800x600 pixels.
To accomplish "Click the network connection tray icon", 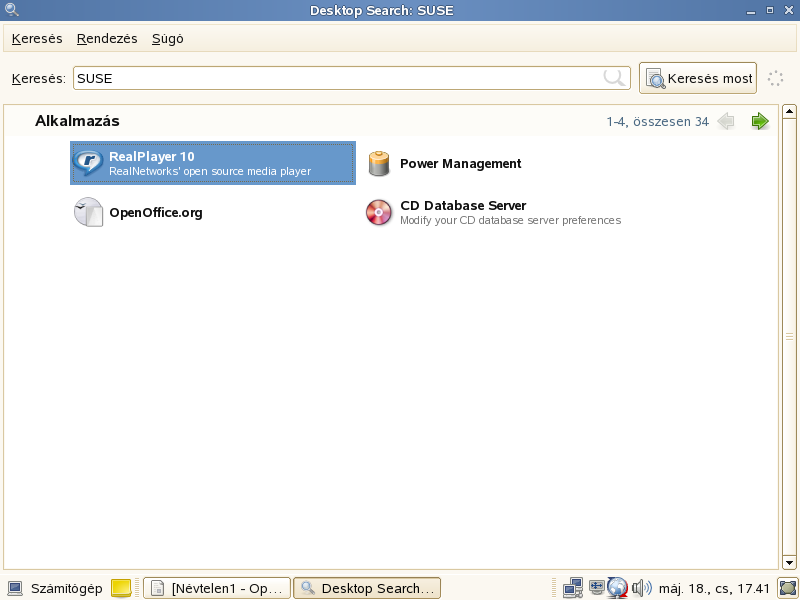I will click(573, 588).
